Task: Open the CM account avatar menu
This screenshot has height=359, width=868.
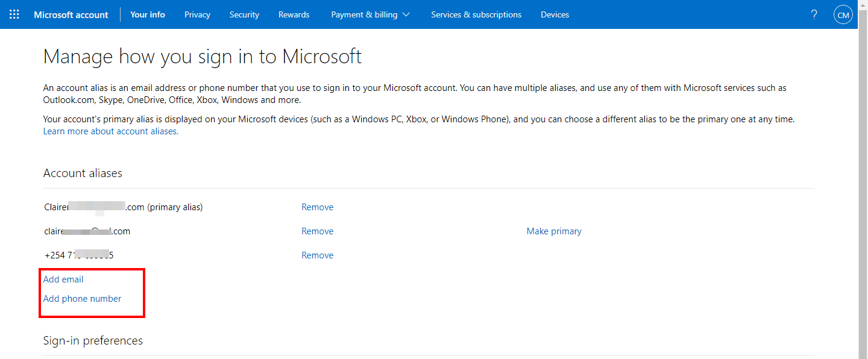Action: coord(843,14)
